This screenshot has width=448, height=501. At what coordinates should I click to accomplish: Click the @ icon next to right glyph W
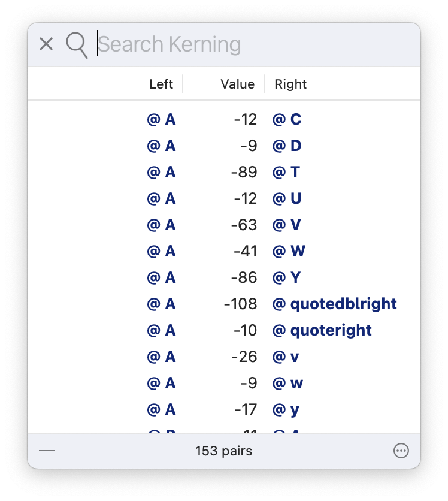[x=279, y=251]
